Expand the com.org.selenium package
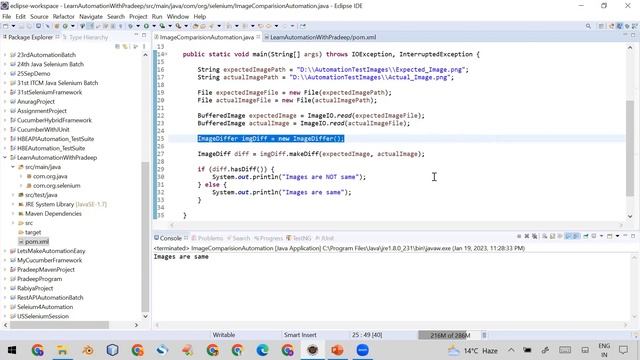Screen dimensions: 640x360 21,186
